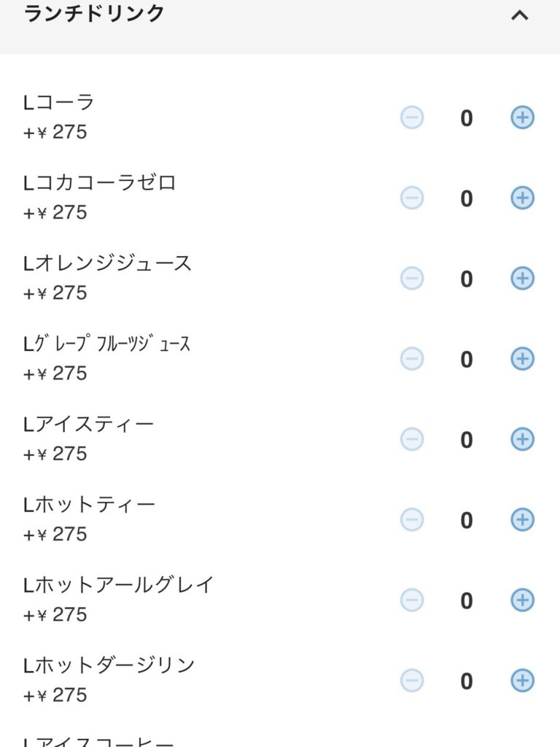The height and width of the screenshot is (747, 560).
Task: Tap minus icon for Lグレープフルーツジュース
Action: point(412,359)
